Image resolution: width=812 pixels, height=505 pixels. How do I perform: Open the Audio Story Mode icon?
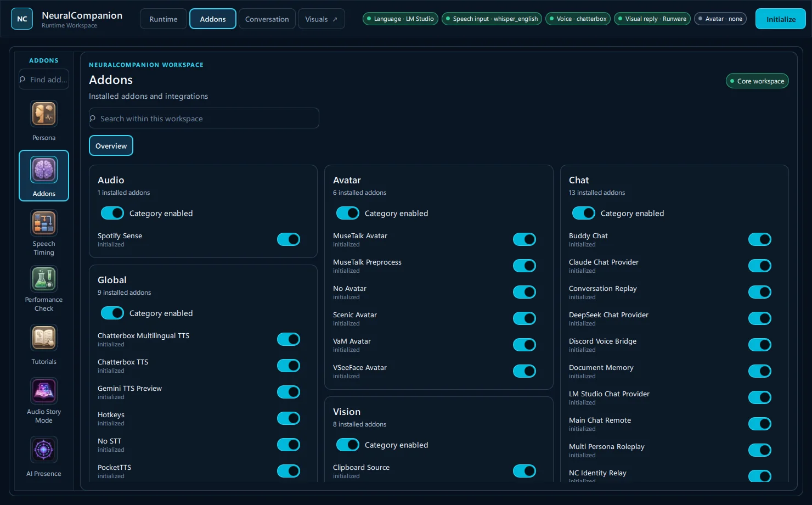click(44, 391)
